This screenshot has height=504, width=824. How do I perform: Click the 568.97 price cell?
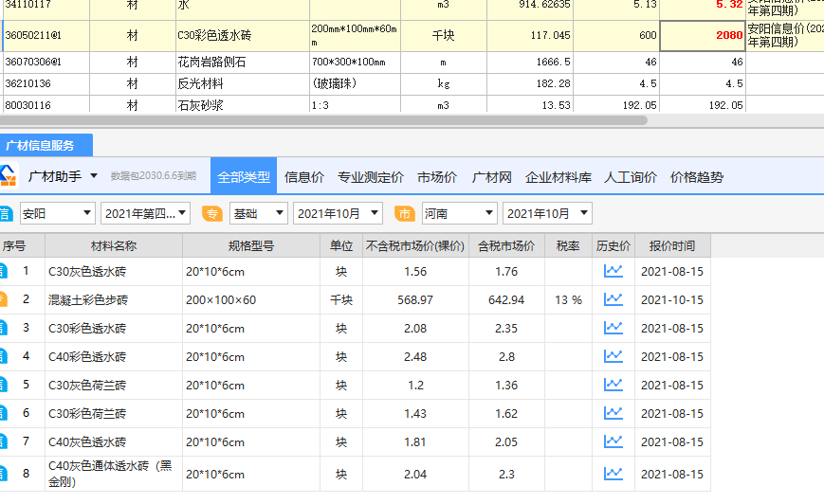[x=415, y=299]
